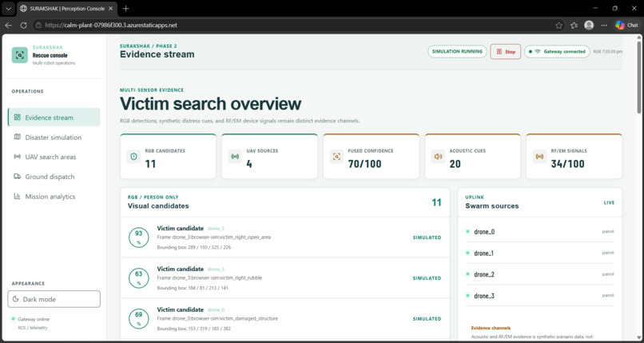
Task: Click the Mission analytics chart icon
Action: (18, 197)
